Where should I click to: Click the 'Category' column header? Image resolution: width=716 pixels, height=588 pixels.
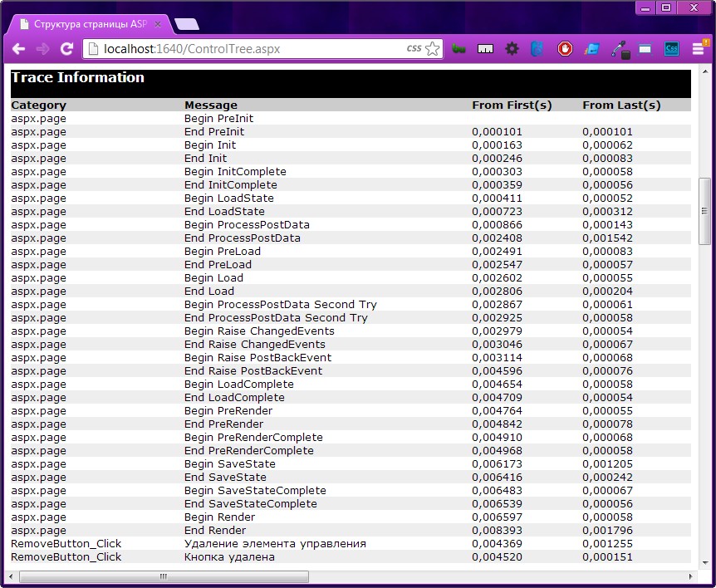tap(39, 105)
